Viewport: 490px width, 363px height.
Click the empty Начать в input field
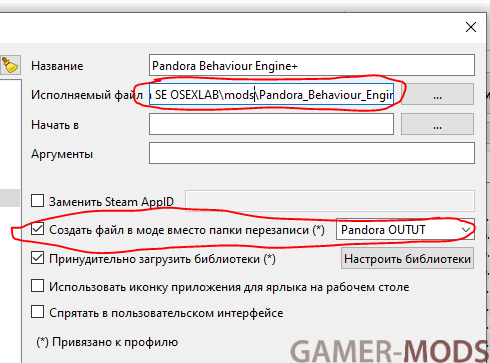[x=271, y=124]
